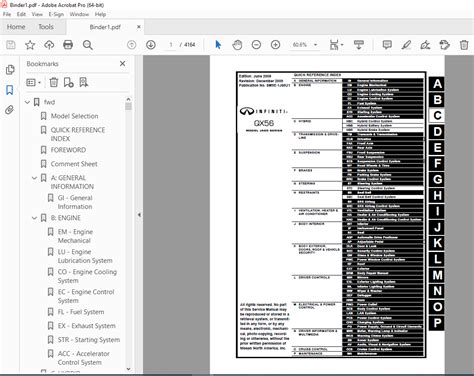Jump to section D index tab
Viewport: 474px width, 376px height.
click(x=437, y=131)
